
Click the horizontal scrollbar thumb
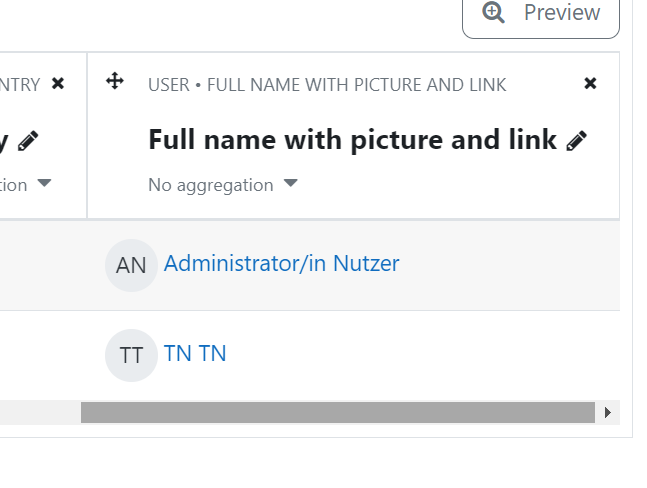338,413
